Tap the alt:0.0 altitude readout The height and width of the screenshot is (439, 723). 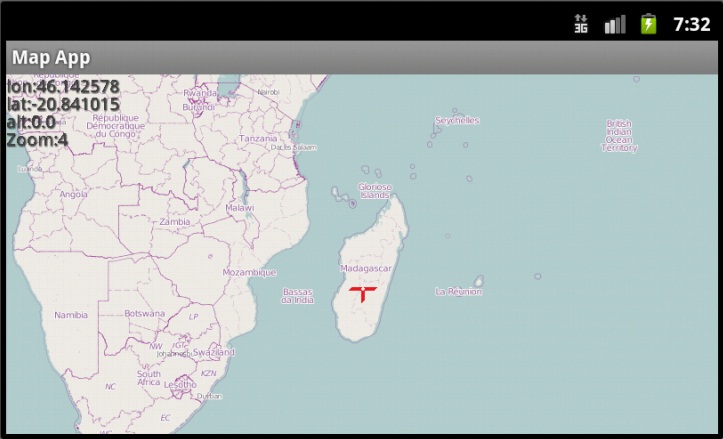(30, 122)
